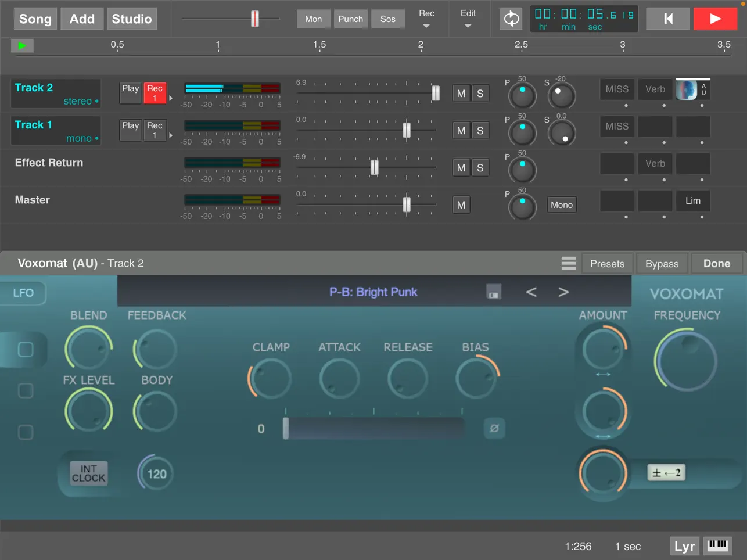Open the Studio menu
747x560 pixels.
132,19
